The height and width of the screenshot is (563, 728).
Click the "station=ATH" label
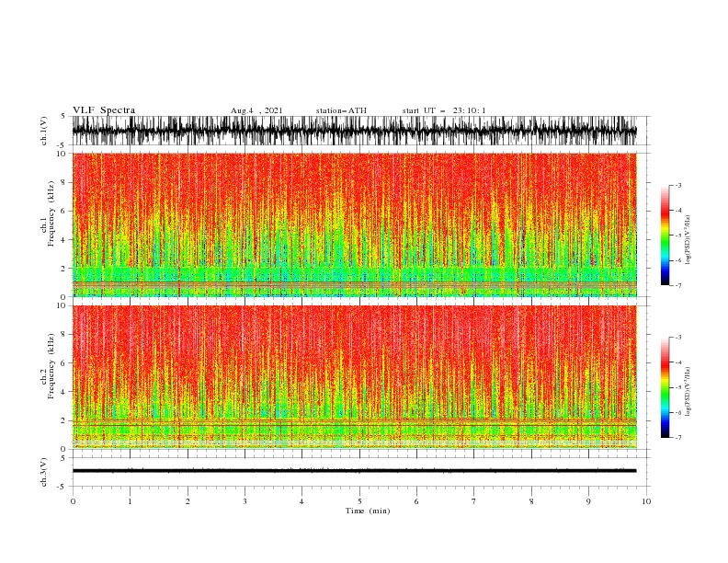[341, 110]
